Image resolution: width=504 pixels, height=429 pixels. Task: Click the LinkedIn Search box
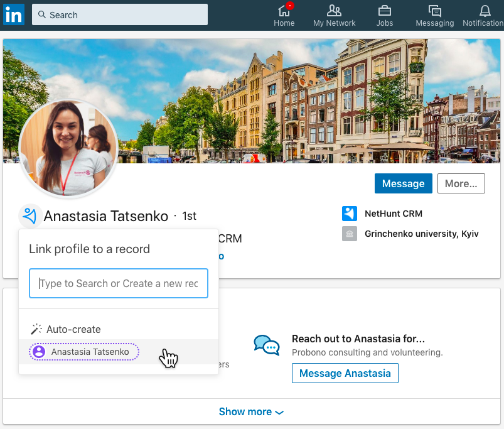[x=120, y=14]
